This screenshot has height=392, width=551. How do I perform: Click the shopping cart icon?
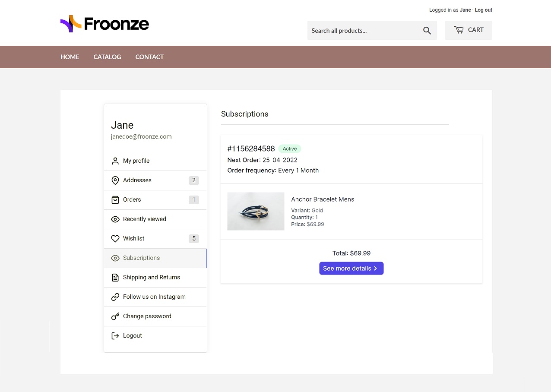(x=459, y=30)
